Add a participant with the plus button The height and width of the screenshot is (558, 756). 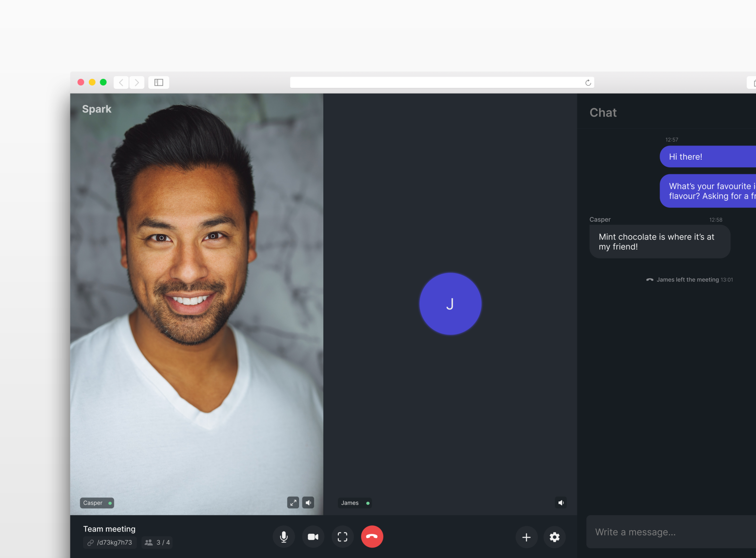coord(526,537)
